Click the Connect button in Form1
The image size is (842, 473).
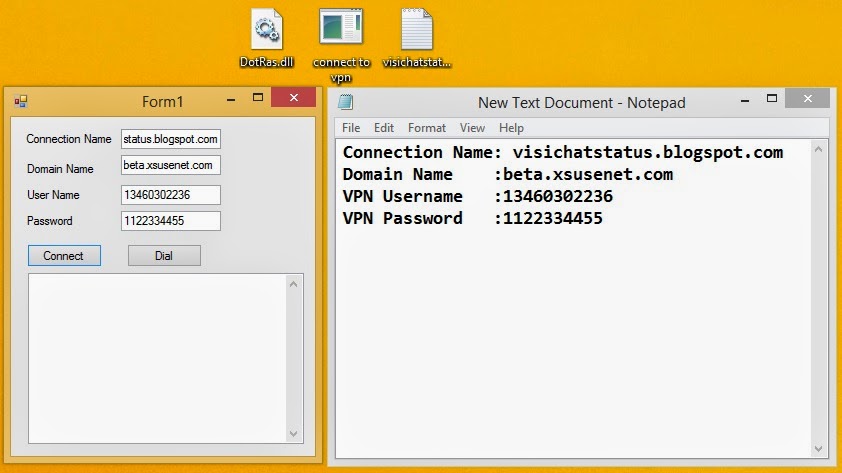pos(64,256)
